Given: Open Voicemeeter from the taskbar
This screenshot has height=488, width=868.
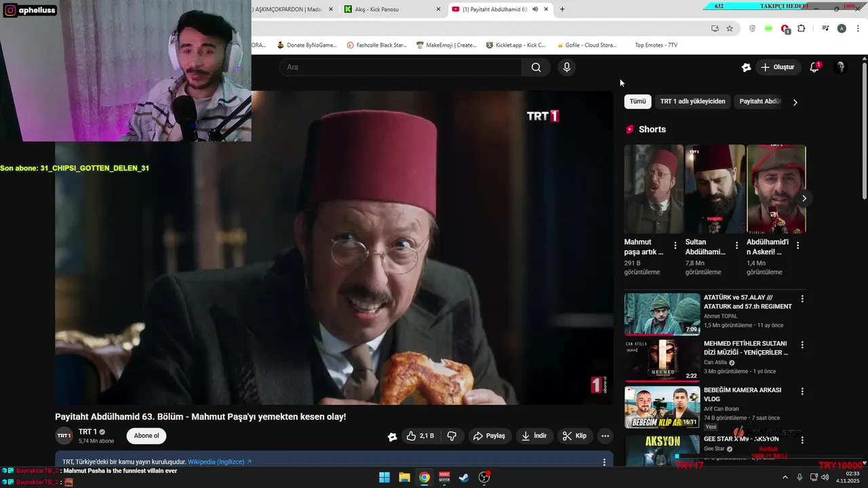Looking at the screenshot, I should (x=444, y=477).
